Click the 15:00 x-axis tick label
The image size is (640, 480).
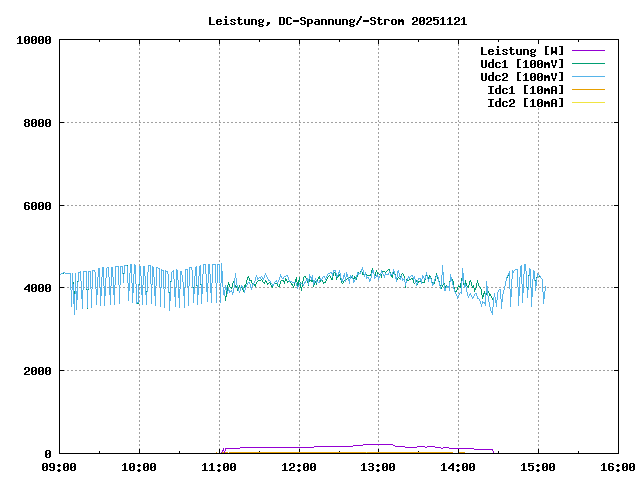tap(538, 467)
